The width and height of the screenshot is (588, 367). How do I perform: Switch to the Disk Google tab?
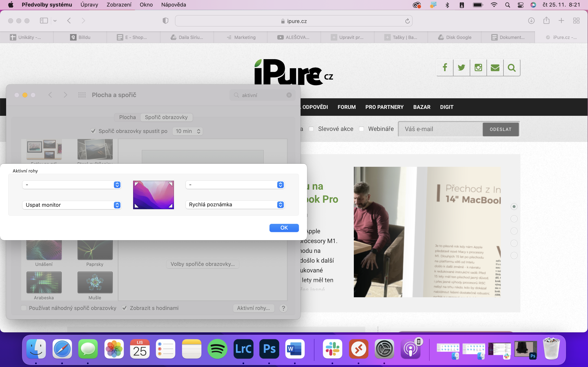[x=454, y=37]
